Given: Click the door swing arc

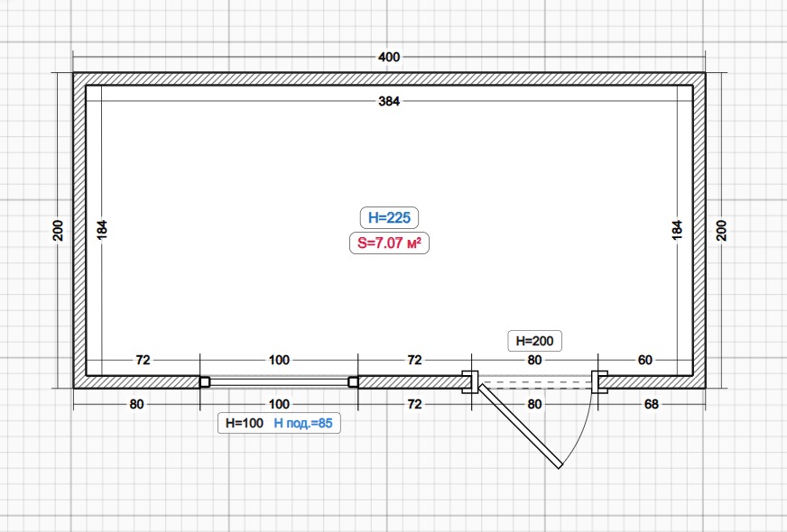Looking at the screenshot, I should pyautogui.click(x=582, y=434).
